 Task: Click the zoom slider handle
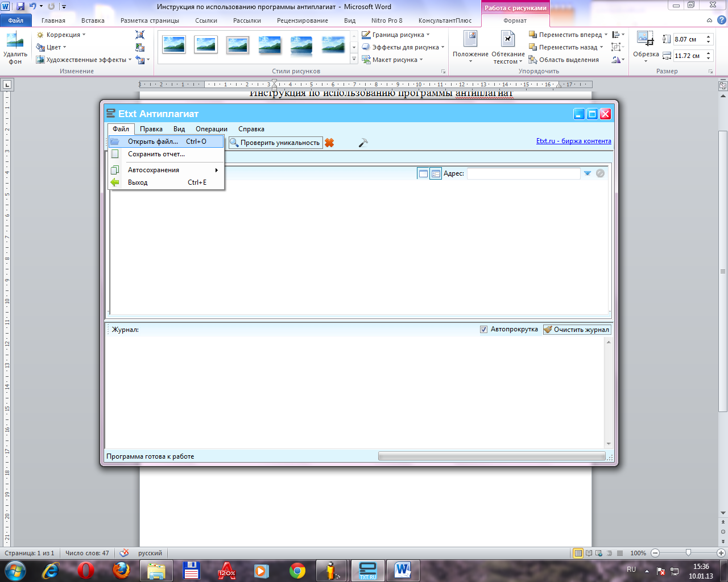click(x=689, y=552)
